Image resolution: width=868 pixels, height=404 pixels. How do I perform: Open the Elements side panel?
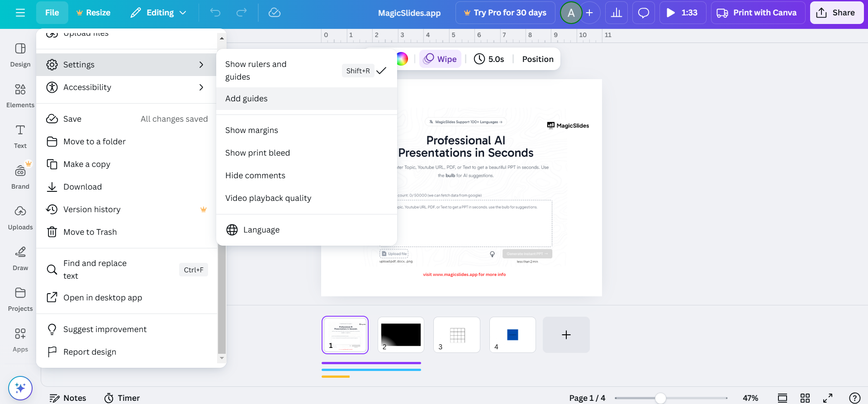pos(20,95)
